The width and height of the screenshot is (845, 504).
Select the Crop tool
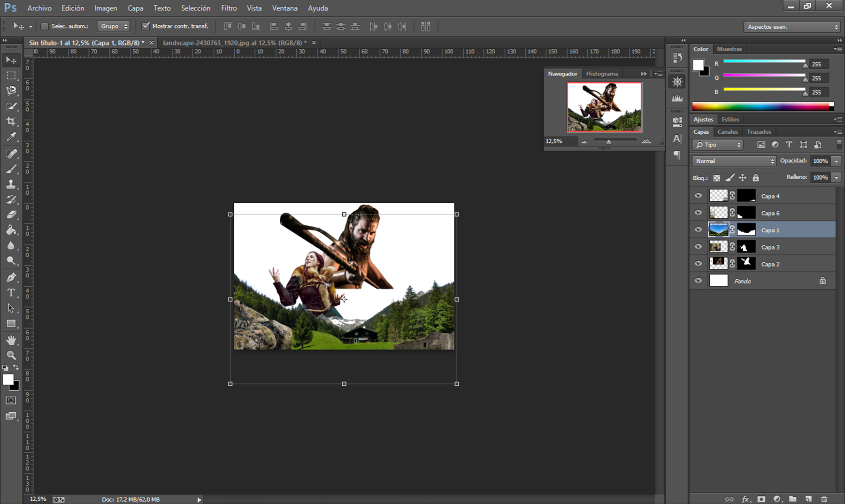tap(11, 122)
